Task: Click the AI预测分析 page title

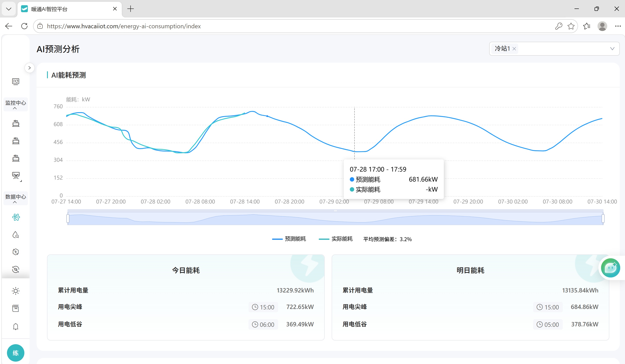Action: pyautogui.click(x=58, y=49)
